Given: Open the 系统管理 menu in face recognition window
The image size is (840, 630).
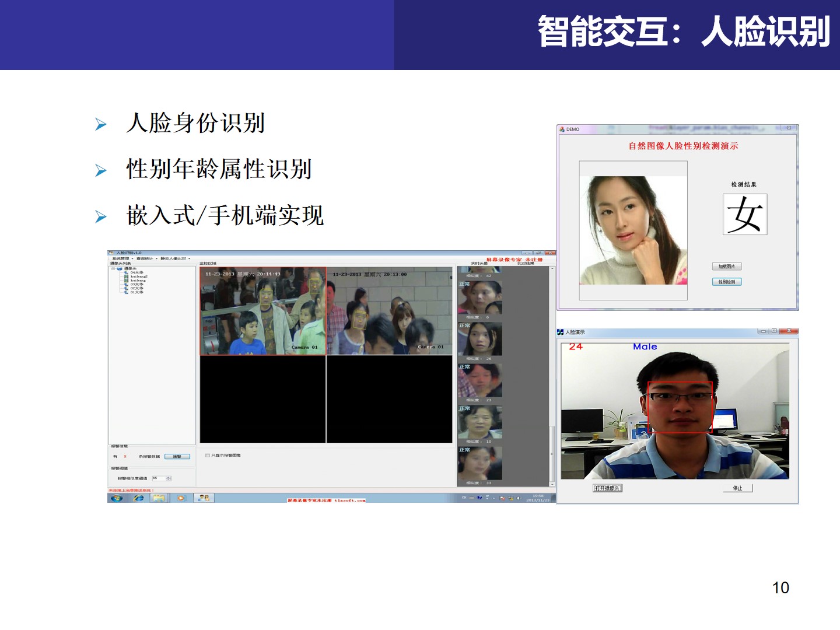Looking at the screenshot, I should [121, 258].
